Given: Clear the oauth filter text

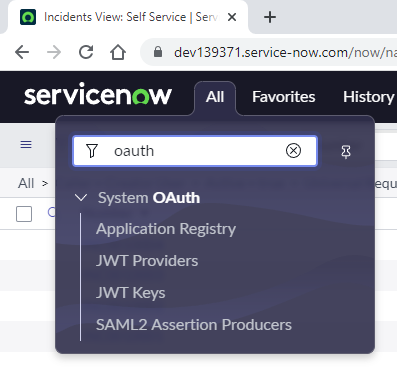Looking at the screenshot, I should pos(293,151).
